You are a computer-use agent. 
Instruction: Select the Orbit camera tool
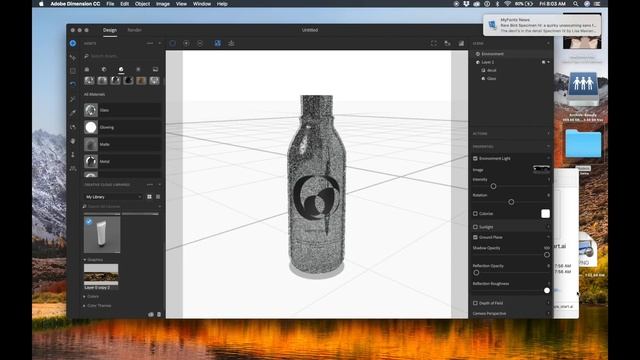(x=73, y=127)
